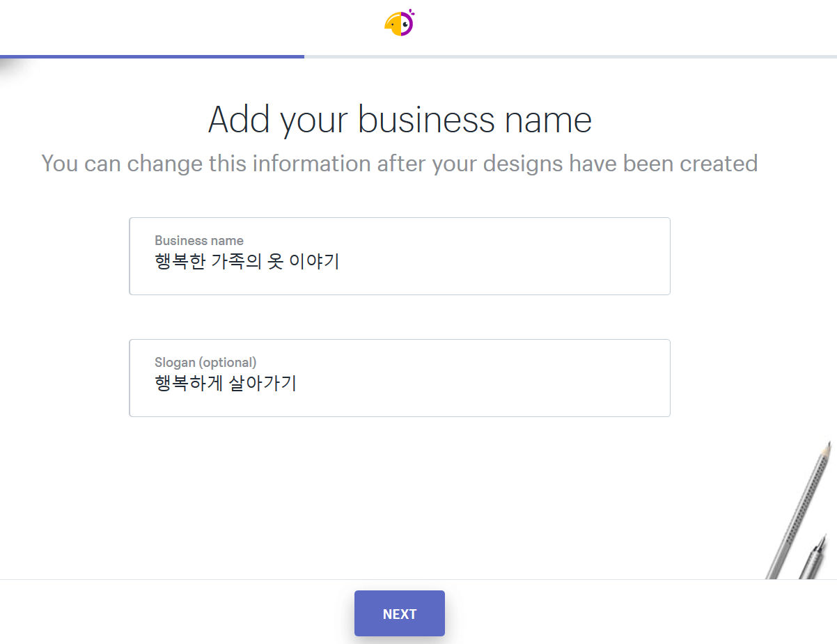Click the "Slogan (optional)" field label
Viewport: 837px width, 644px height.
pos(205,363)
